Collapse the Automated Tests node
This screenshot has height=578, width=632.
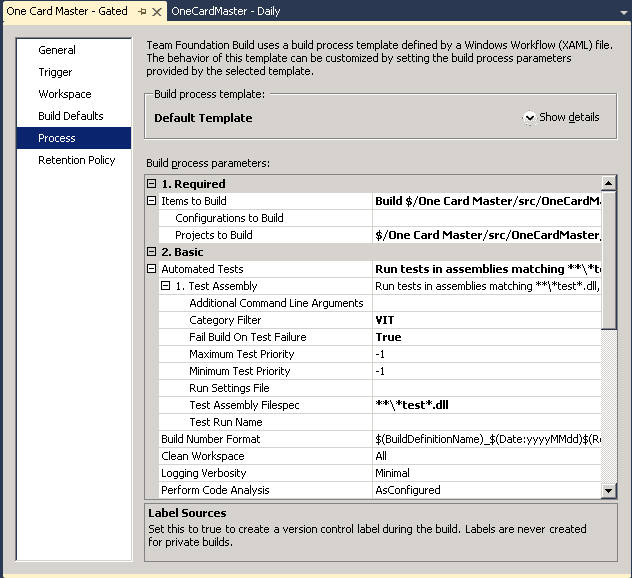point(152,269)
